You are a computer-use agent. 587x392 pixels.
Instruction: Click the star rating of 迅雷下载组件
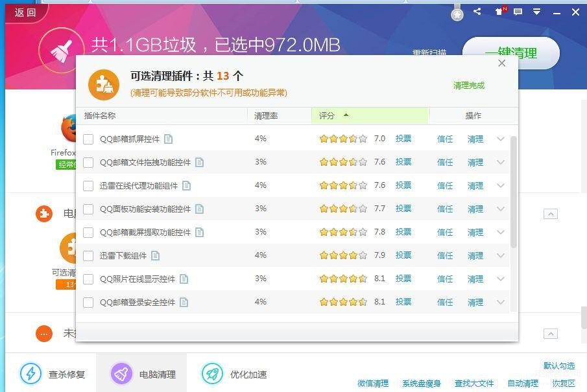(343, 255)
